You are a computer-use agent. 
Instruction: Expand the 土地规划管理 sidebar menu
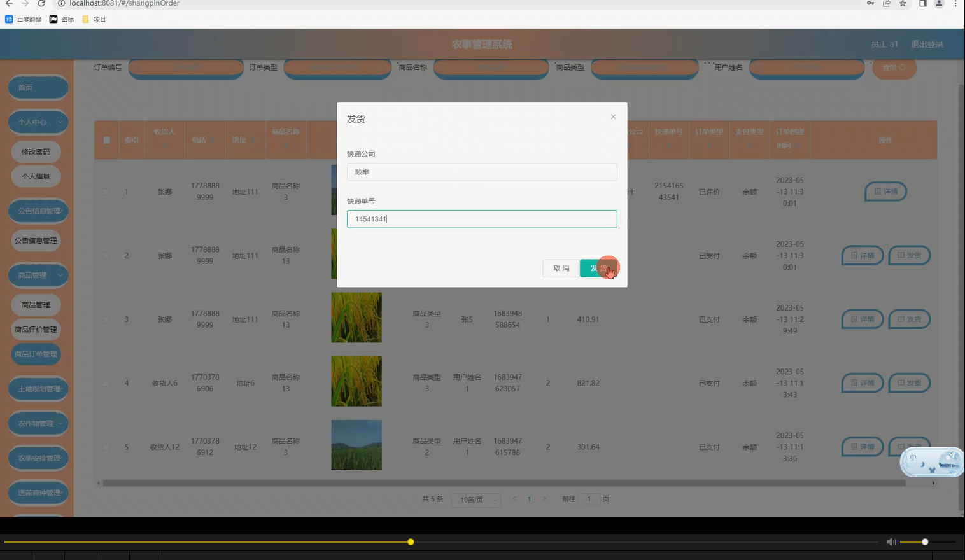click(38, 388)
